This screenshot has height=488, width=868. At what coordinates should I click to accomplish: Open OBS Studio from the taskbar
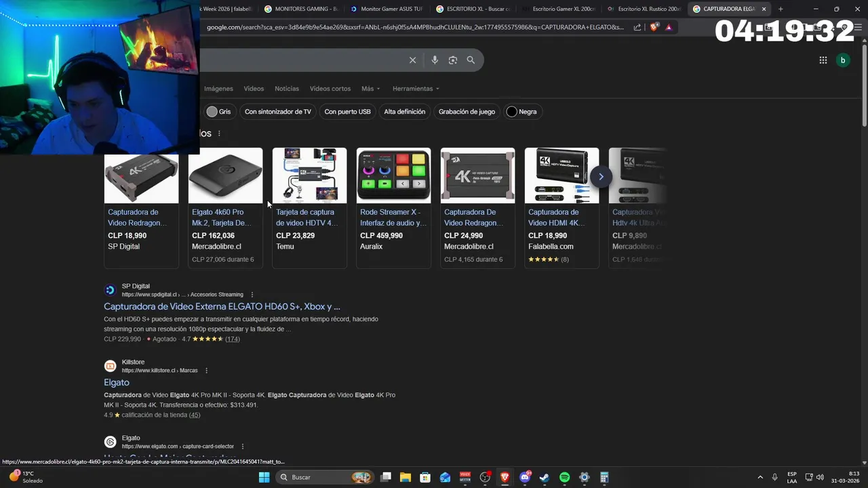click(485, 477)
